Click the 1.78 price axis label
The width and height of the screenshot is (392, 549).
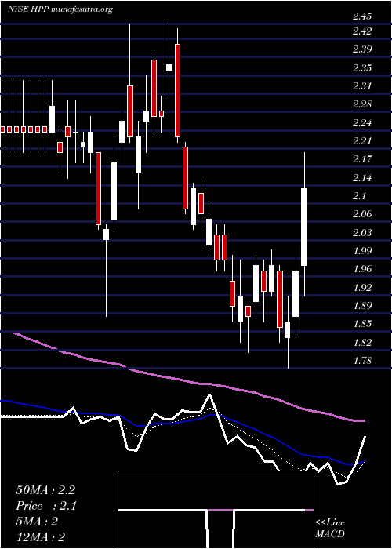tap(362, 361)
